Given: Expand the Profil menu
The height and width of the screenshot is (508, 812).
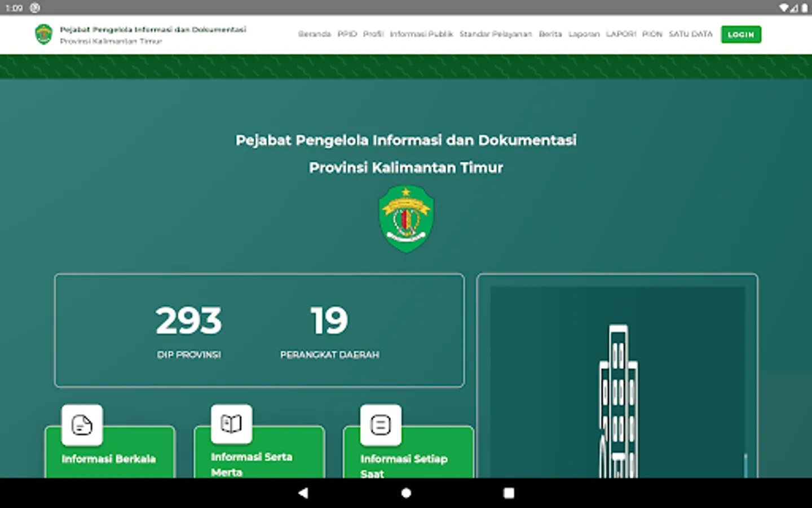Looking at the screenshot, I should tap(373, 34).
